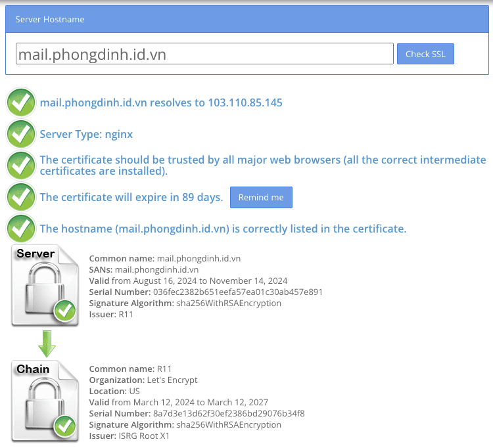The height and width of the screenshot is (448, 493).
Task: Click the Chain certificate padlock icon
Action: 45,401
